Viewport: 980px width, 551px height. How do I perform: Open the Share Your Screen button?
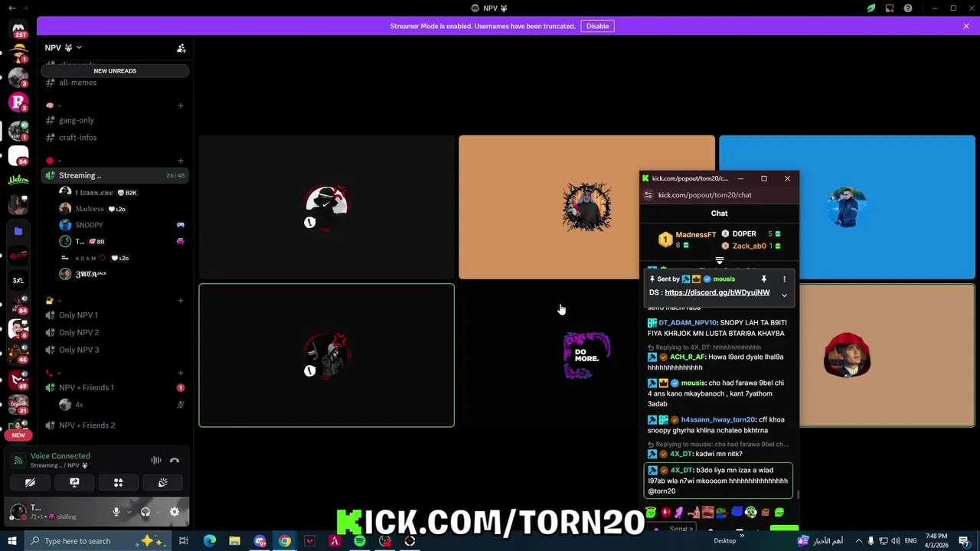point(74,483)
